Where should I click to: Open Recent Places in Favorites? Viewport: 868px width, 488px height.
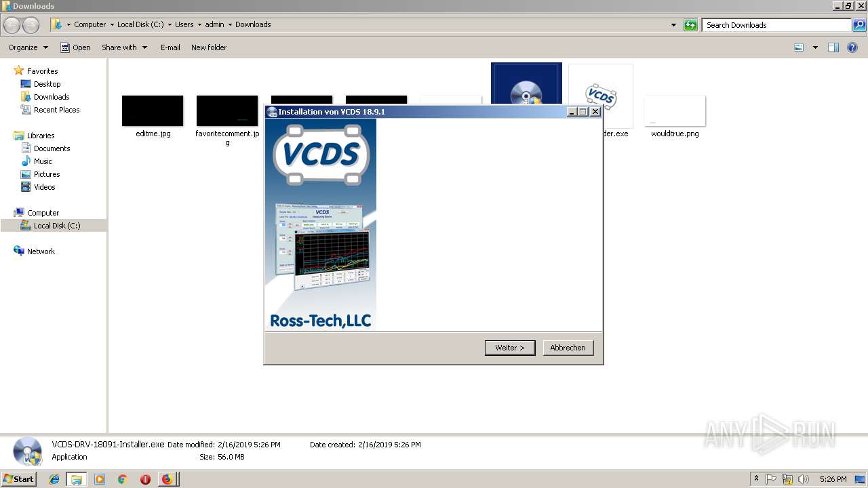pyautogui.click(x=56, y=110)
